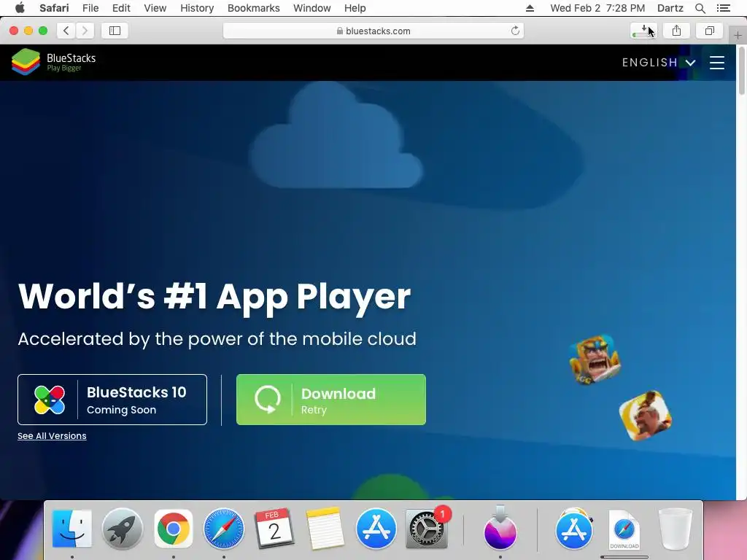
Task: Click the BlueStacks 10 Coming Soon button
Action: pyautogui.click(x=112, y=400)
